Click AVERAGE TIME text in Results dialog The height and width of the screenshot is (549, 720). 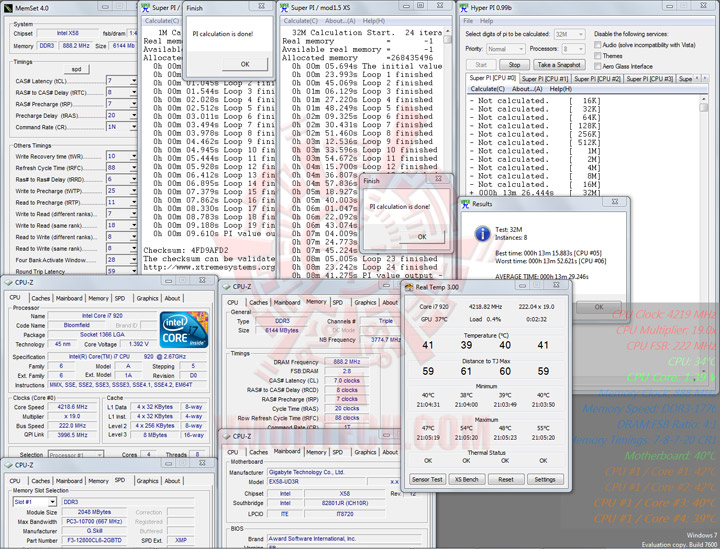541,276
